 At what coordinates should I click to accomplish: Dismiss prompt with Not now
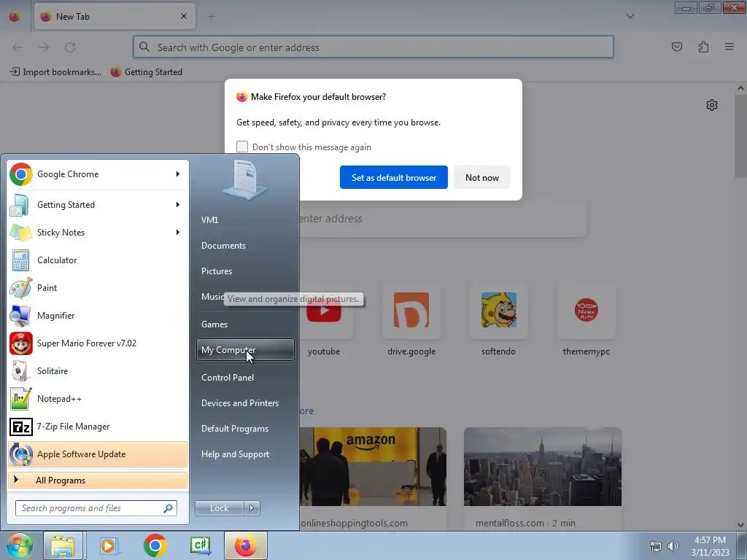coord(482,178)
